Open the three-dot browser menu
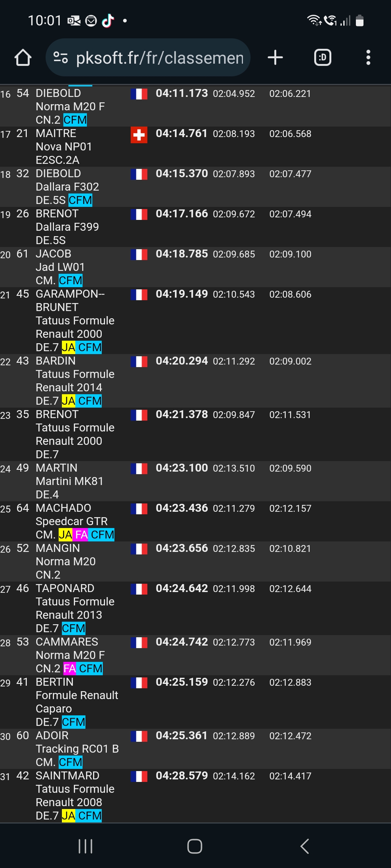This screenshot has height=868, width=391. pos(368,58)
